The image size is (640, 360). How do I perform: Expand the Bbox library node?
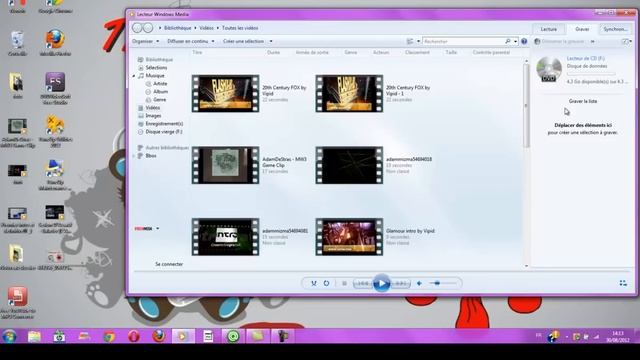134,156
